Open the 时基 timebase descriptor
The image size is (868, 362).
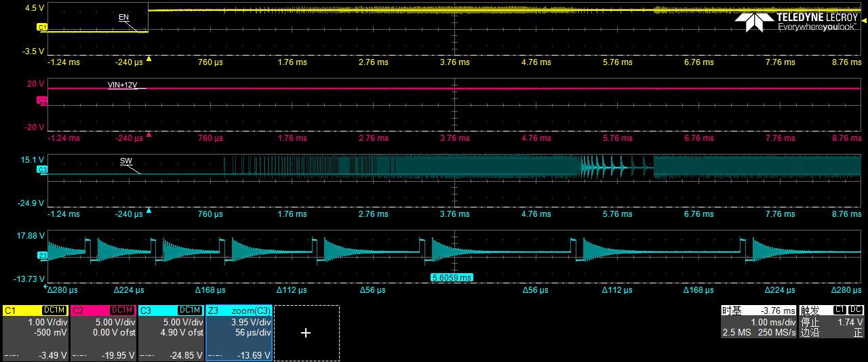point(758,322)
